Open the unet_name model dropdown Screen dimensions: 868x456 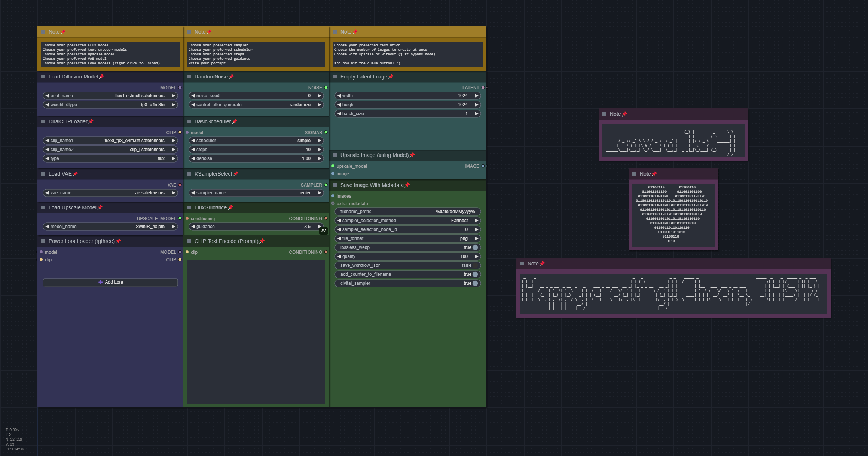(x=110, y=96)
